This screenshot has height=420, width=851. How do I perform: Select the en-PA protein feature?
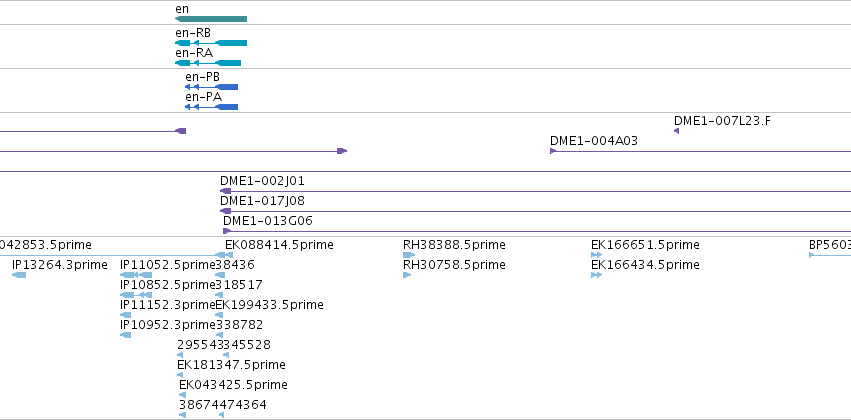(211, 107)
